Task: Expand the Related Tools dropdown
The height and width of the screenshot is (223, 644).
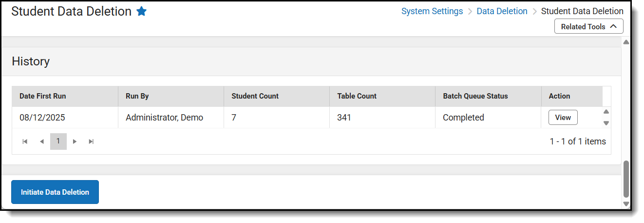Action: point(588,26)
